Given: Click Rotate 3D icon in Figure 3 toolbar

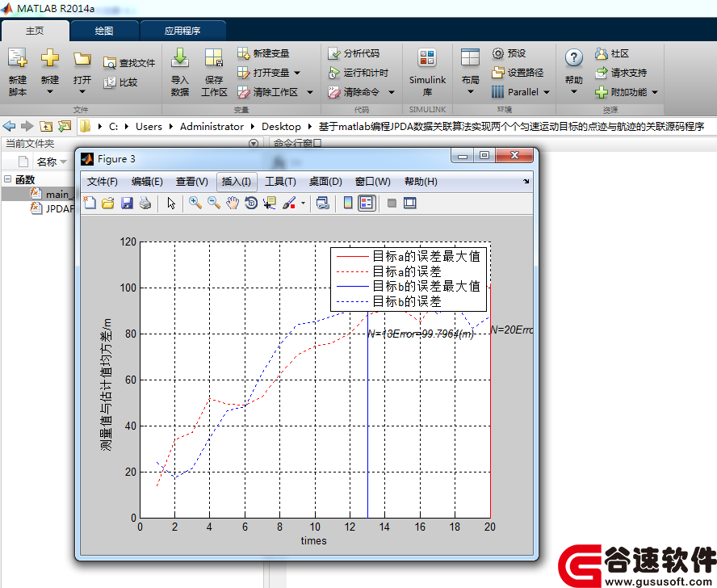Looking at the screenshot, I should 251,203.
